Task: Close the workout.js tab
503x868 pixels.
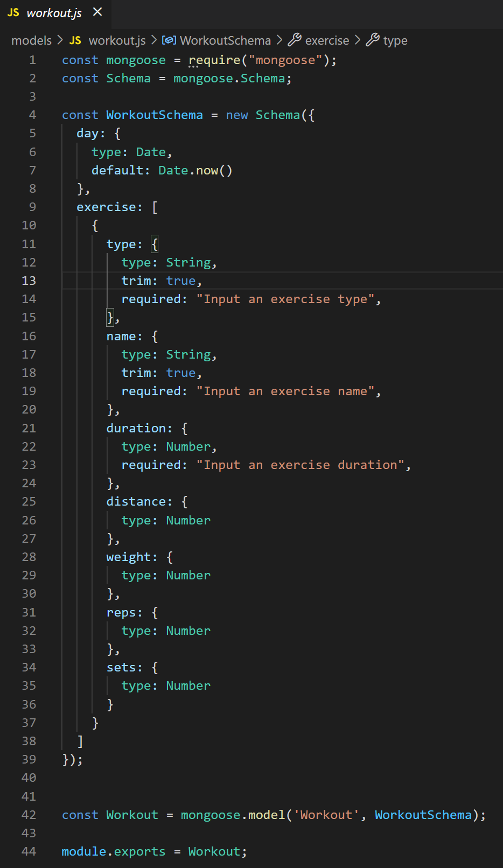Action: pyautogui.click(x=97, y=12)
